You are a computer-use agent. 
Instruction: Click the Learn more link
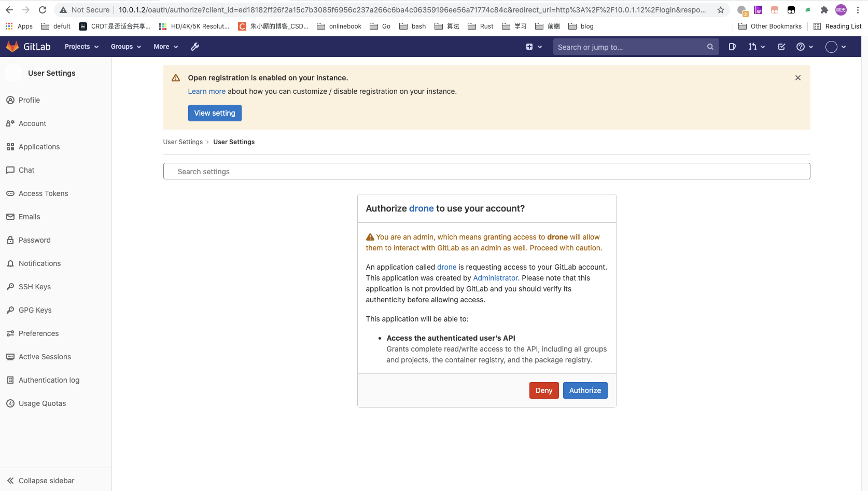(x=206, y=91)
